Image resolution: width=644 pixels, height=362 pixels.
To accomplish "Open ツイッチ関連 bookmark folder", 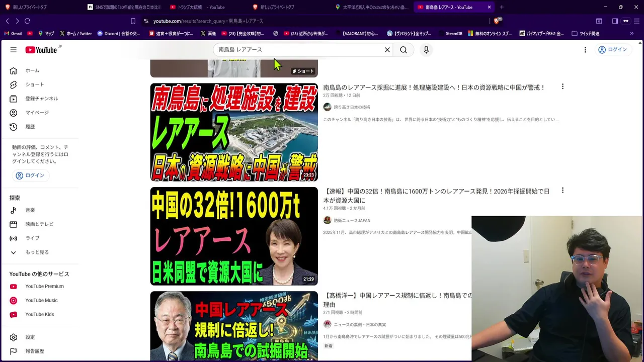I will [586, 34].
